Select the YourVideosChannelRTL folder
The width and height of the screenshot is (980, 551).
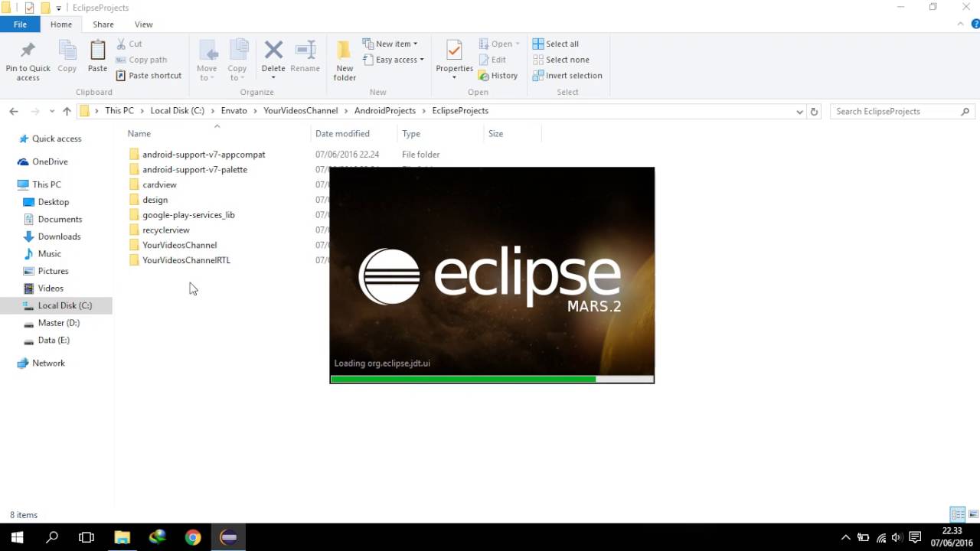(186, 260)
